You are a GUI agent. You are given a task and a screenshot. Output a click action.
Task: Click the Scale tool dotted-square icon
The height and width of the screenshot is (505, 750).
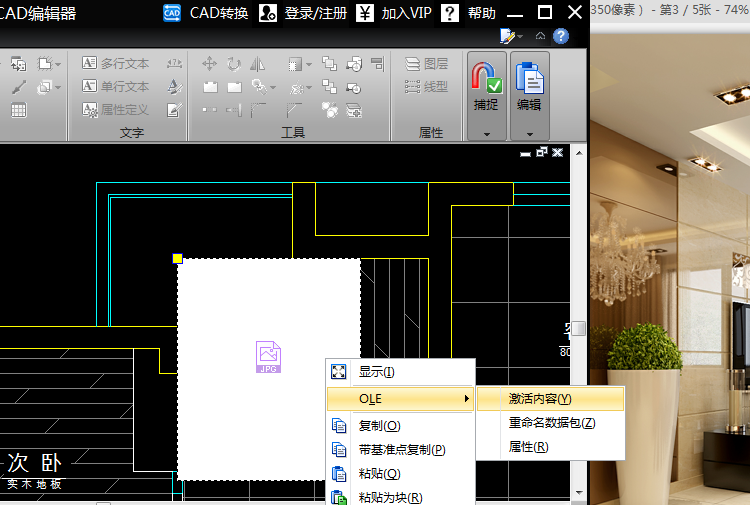pos(295,64)
